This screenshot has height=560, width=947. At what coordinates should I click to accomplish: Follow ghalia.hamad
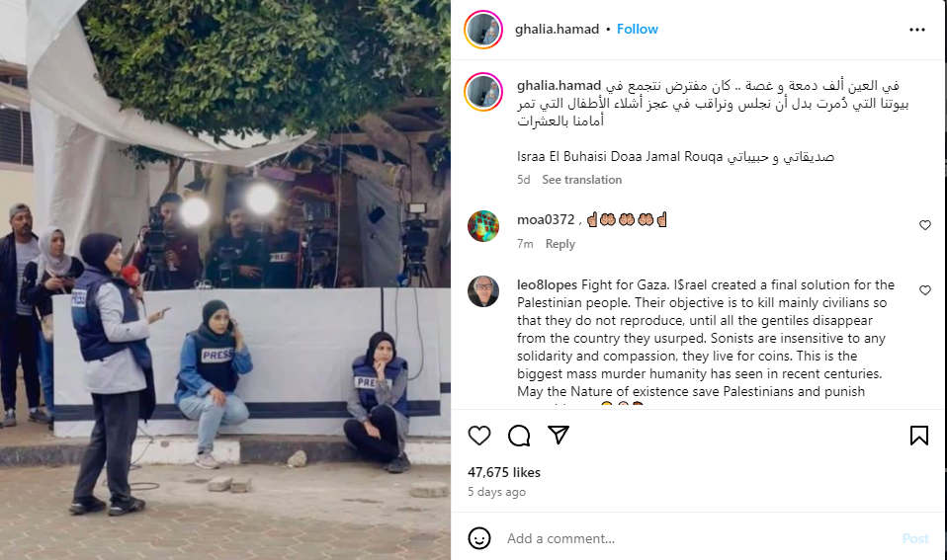(638, 29)
